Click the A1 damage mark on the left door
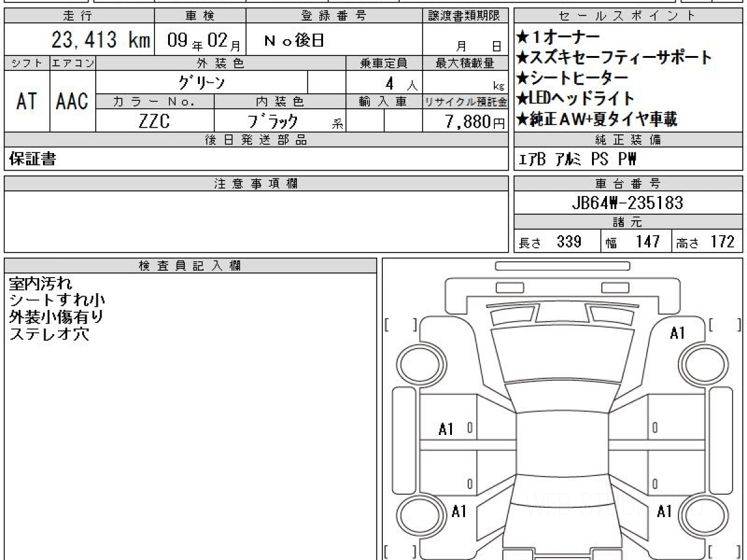747x560 pixels. point(446,429)
